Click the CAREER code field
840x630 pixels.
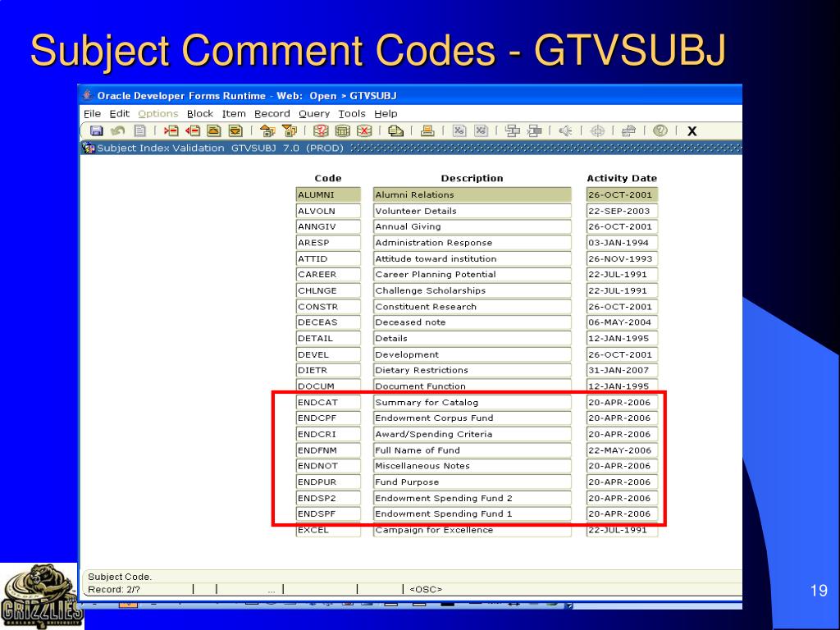(328, 274)
